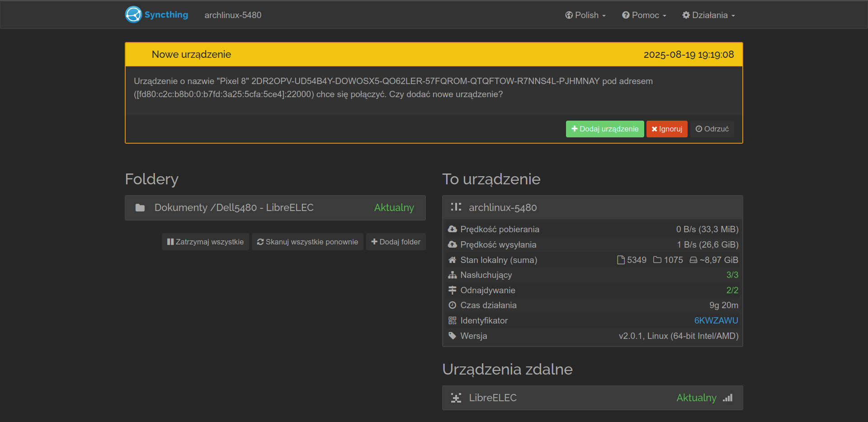Open the Pomoc help menu
This screenshot has height=422, width=868.
[644, 15]
